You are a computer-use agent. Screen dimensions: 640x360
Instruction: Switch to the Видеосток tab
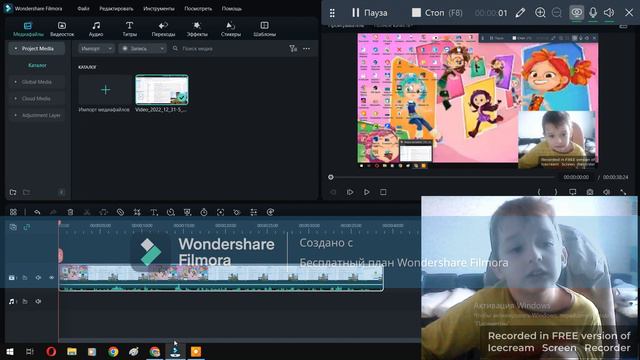[62, 29]
